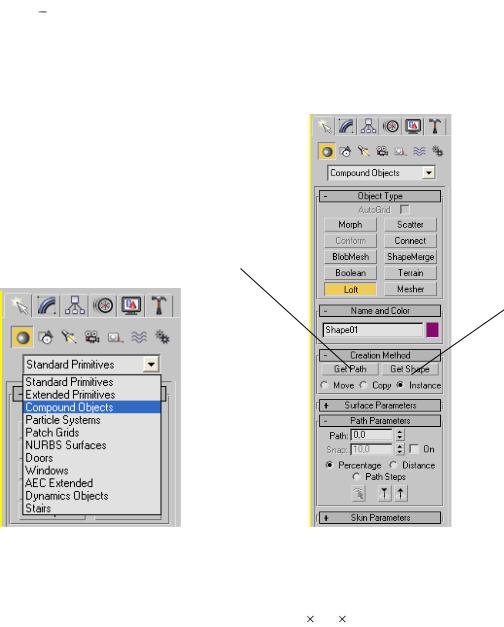Select Geometry sphere icon in Compound Objects panel
This screenshot has height=627, width=504.
327,152
